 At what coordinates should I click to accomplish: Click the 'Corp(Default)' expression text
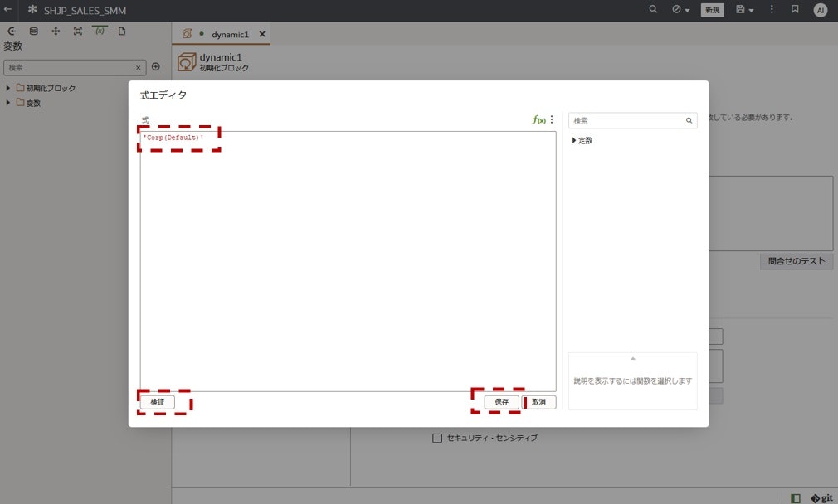173,138
